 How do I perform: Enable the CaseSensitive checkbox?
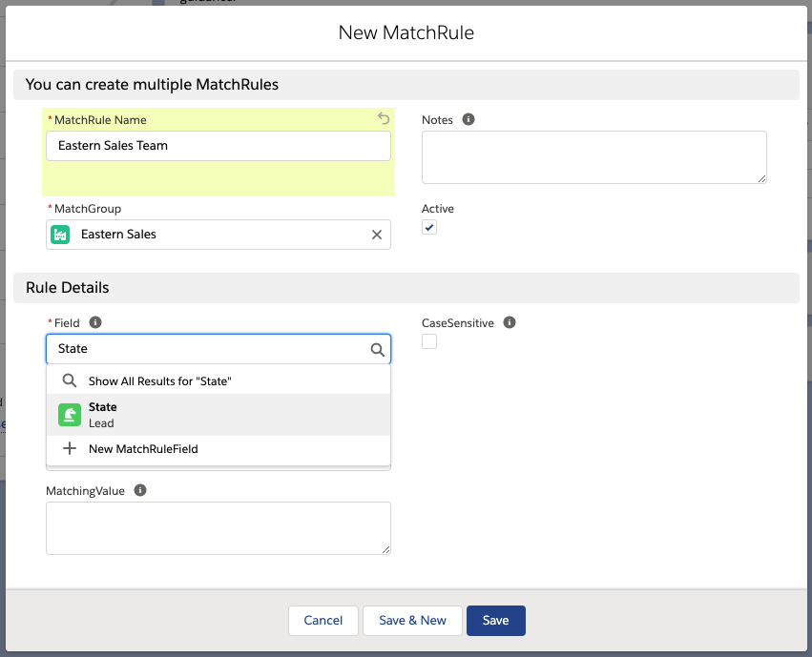point(429,341)
